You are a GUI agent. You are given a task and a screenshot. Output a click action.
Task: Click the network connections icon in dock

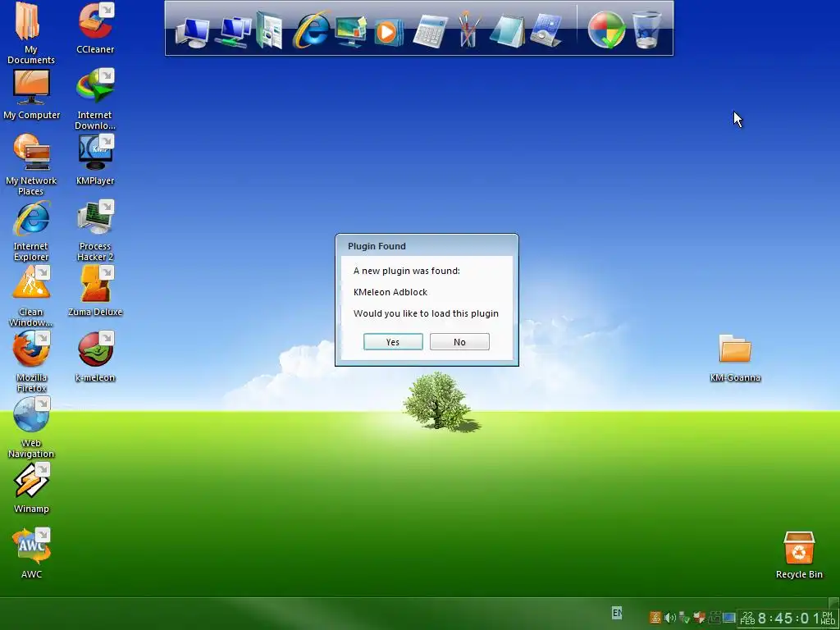pos(232,31)
